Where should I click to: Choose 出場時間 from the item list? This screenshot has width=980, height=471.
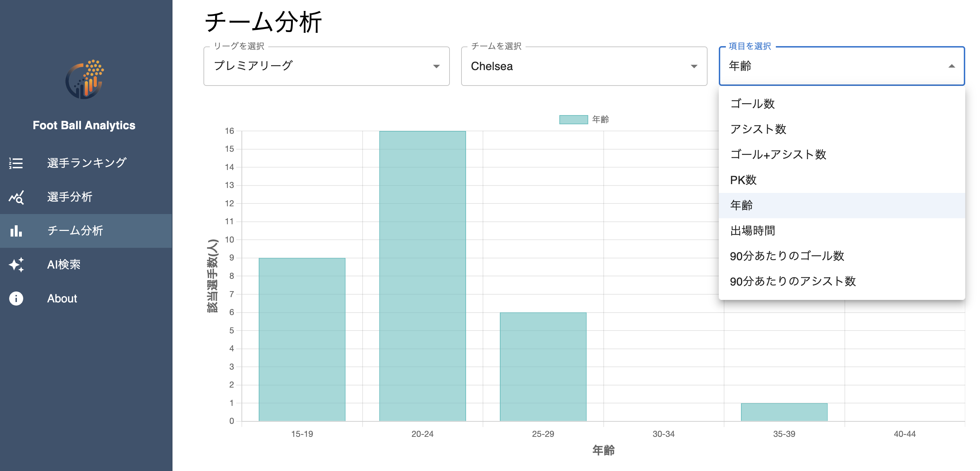(x=753, y=231)
